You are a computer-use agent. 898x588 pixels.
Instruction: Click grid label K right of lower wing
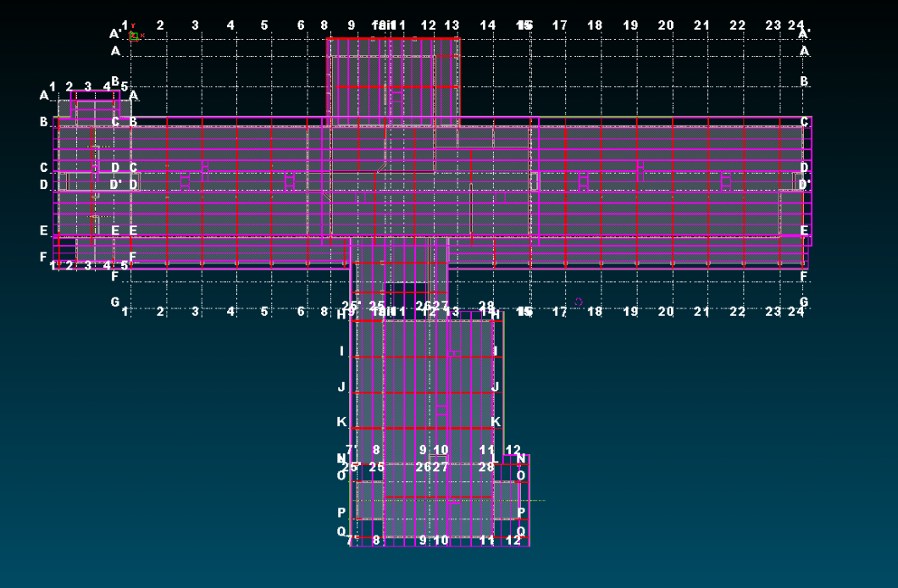[496, 421]
